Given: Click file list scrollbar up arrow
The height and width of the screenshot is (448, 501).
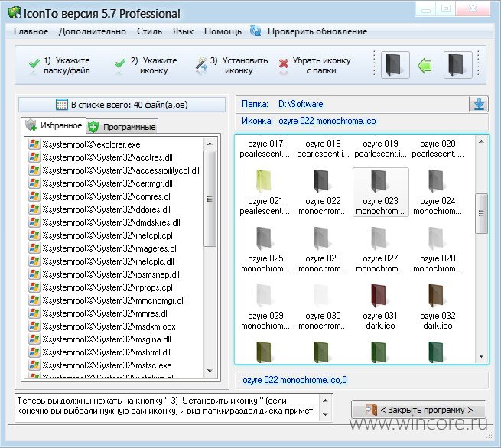Looking at the screenshot, I should [210, 144].
